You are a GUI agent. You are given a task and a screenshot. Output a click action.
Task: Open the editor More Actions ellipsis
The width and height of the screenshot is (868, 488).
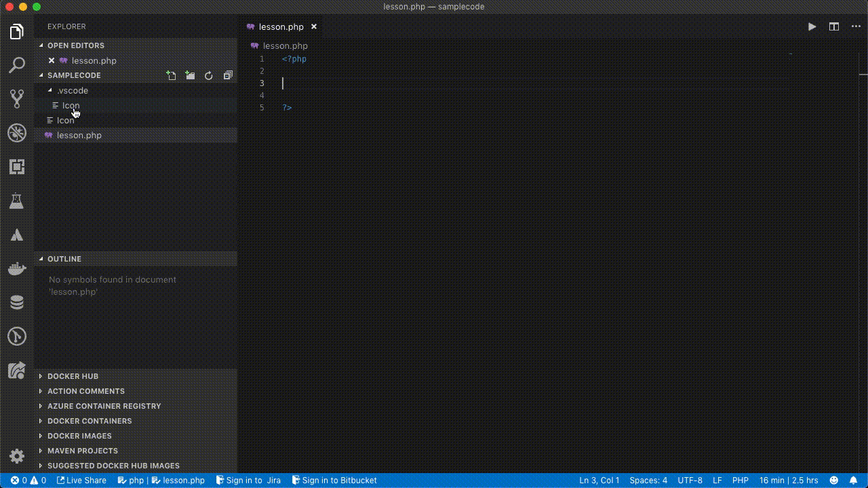(855, 26)
